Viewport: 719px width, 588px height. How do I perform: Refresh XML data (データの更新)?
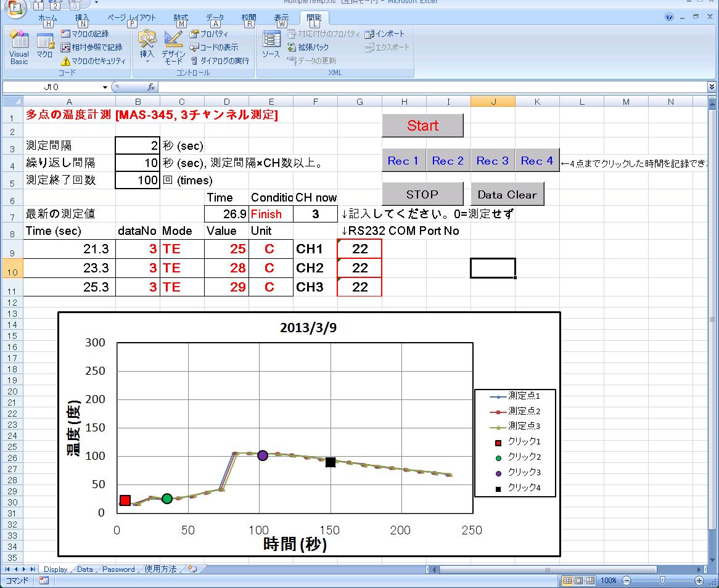pyautogui.click(x=311, y=61)
